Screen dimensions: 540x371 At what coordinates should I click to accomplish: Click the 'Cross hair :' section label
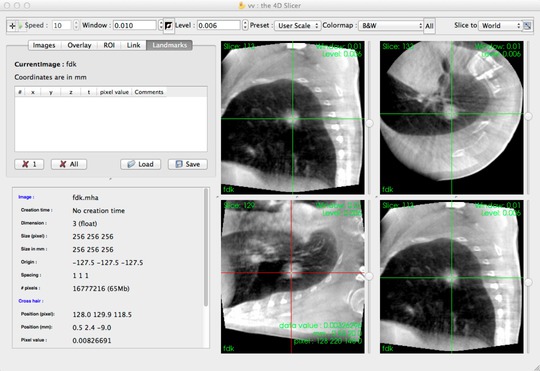(31, 301)
